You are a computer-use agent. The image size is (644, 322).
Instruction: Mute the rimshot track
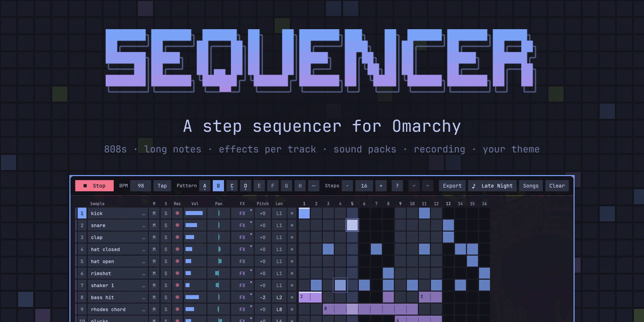(154, 274)
